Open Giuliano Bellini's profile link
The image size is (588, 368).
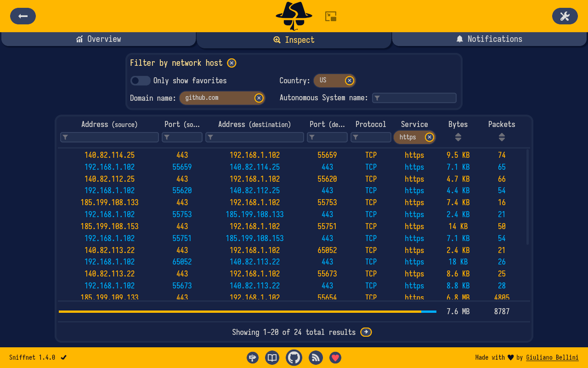[552, 357]
